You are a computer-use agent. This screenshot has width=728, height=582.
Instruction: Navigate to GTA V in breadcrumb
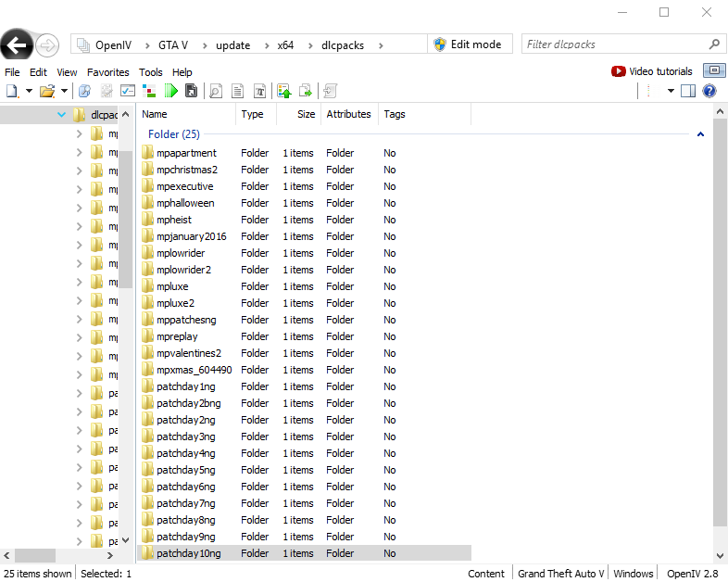[x=173, y=45]
